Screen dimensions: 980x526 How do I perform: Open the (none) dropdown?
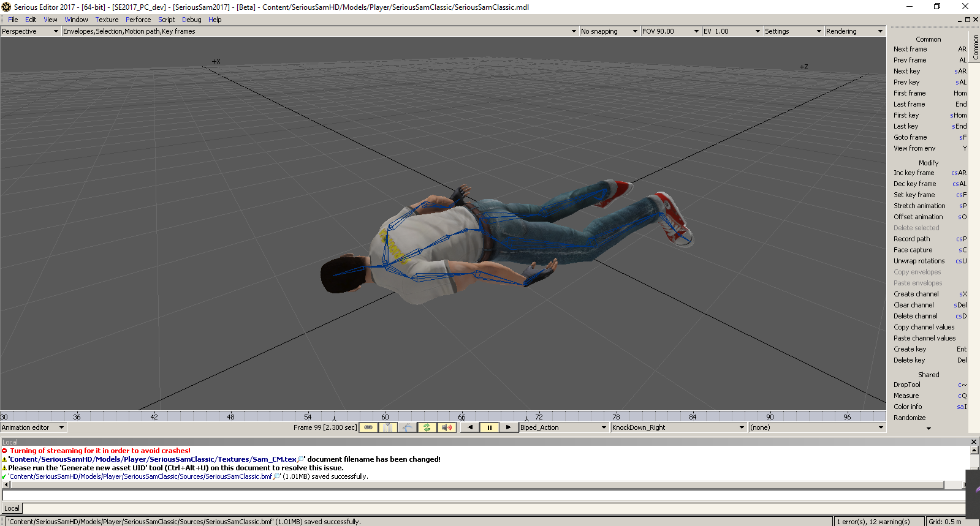(x=817, y=427)
